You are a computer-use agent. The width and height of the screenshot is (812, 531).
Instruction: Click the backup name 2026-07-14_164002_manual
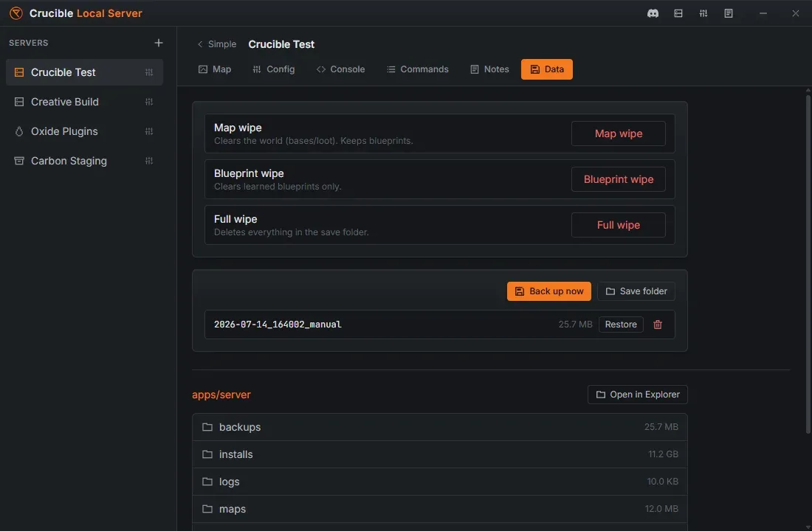tap(278, 324)
